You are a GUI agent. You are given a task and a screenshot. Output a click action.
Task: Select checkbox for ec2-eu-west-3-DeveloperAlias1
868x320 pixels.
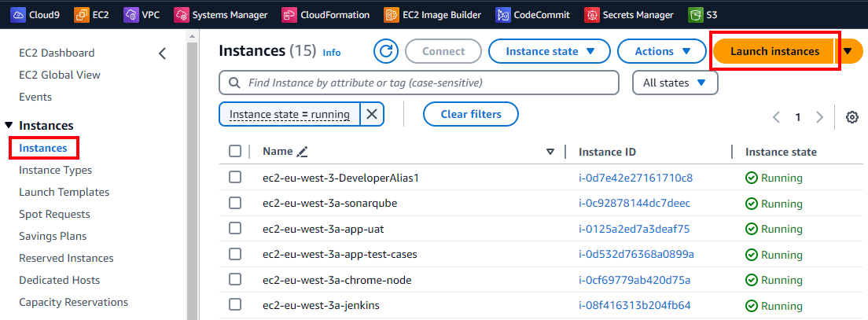[x=235, y=177]
